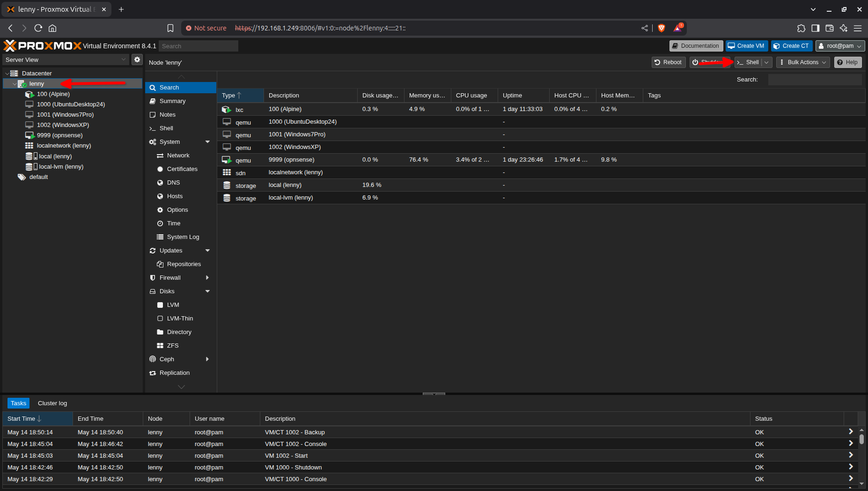
Task: Open the System Log menu item
Action: tap(183, 237)
